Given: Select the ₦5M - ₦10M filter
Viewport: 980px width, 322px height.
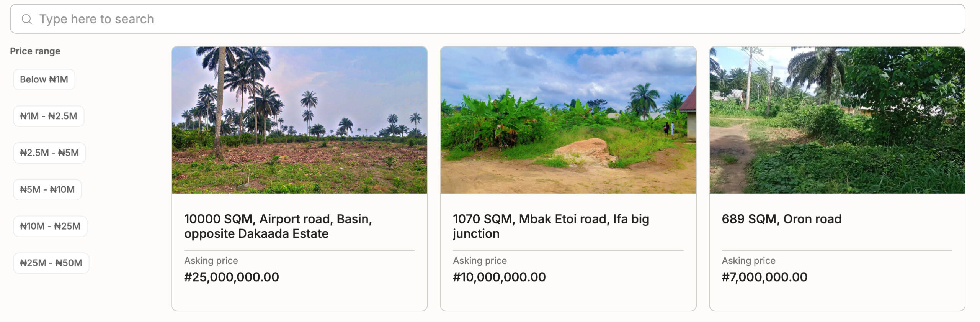Looking at the screenshot, I should click(x=47, y=189).
